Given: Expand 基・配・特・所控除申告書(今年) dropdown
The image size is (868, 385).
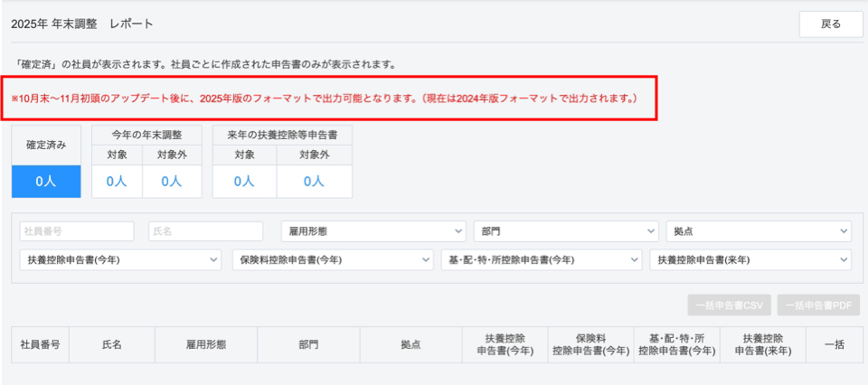Looking at the screenshot, I should (x=542, y=260).
